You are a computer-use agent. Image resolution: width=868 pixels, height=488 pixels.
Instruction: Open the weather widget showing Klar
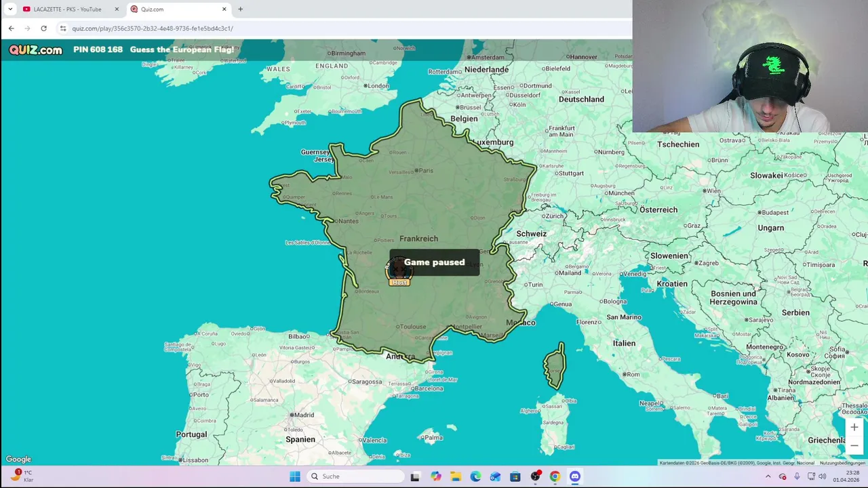[x=22, y=476]
